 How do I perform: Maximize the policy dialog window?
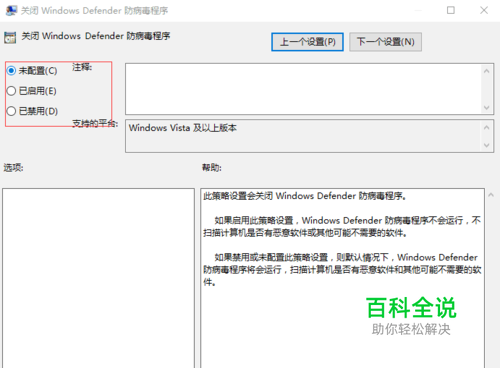click(x=451, y=10)
